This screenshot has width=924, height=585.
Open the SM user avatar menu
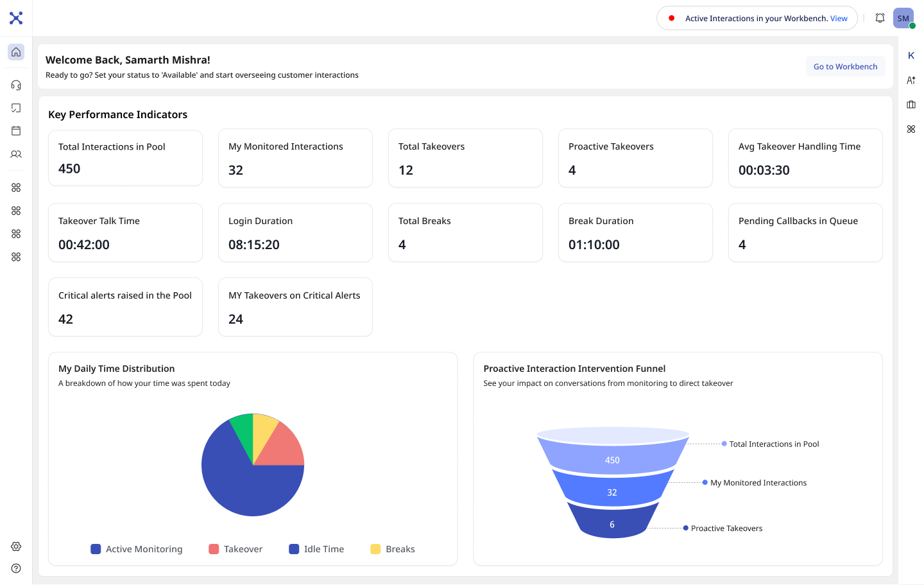pos(903,18)
